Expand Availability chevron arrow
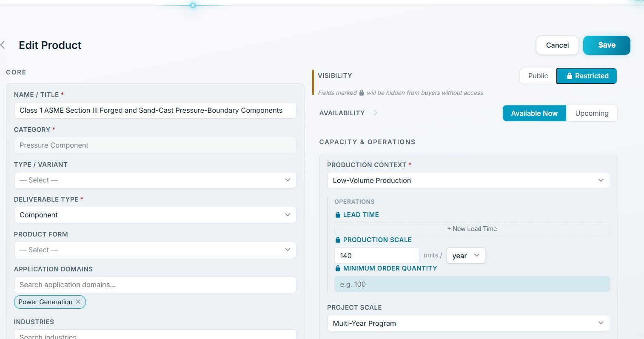The height and width of the screenshot is (339, 644). (375, 113)
